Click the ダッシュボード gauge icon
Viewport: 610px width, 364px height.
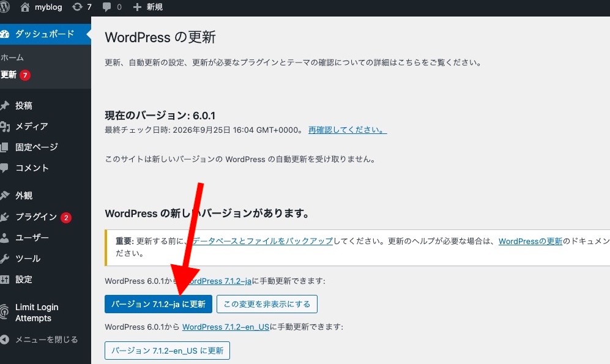(x=5, y=34)
